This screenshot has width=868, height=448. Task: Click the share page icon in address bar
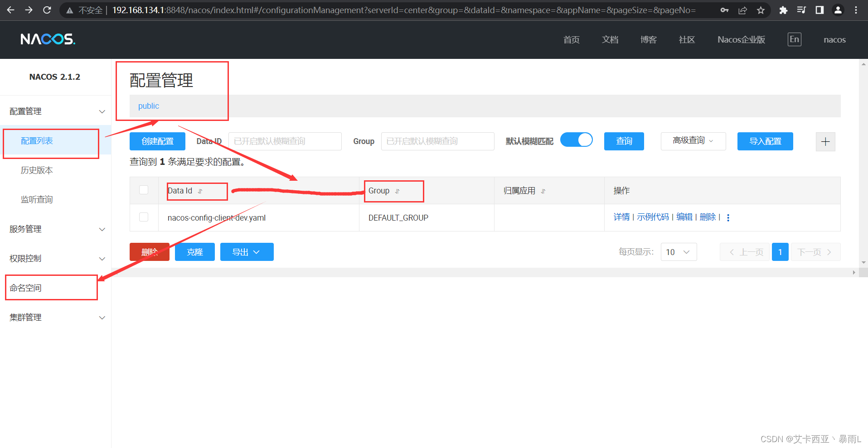pyautogui.click(x=742, y=10)
